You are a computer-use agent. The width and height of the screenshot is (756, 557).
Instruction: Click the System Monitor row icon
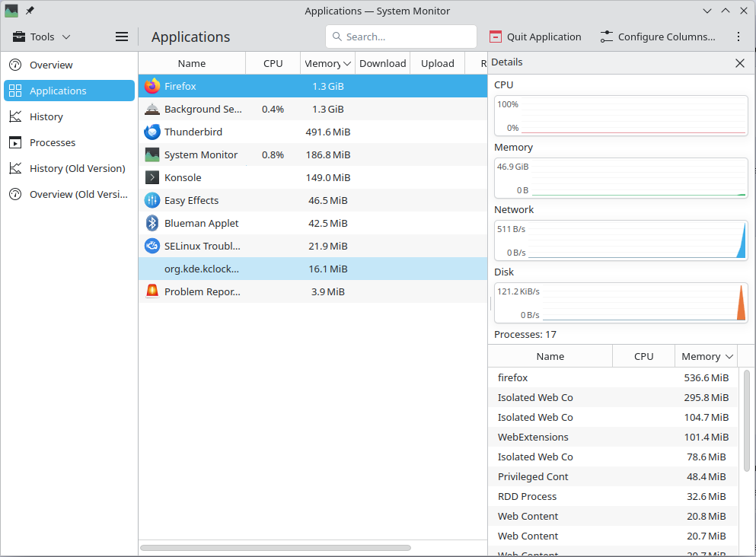tap(152, 154)
